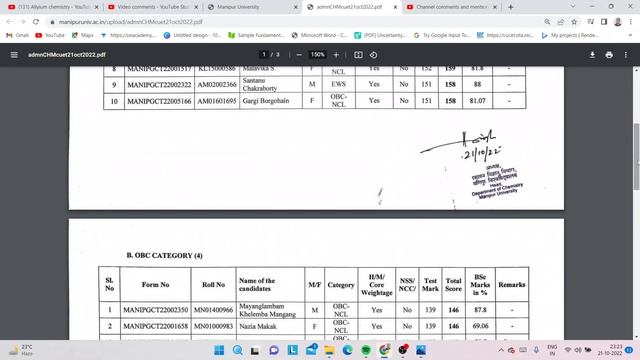
Task: Print the PDF document
Action: point(609,55)
